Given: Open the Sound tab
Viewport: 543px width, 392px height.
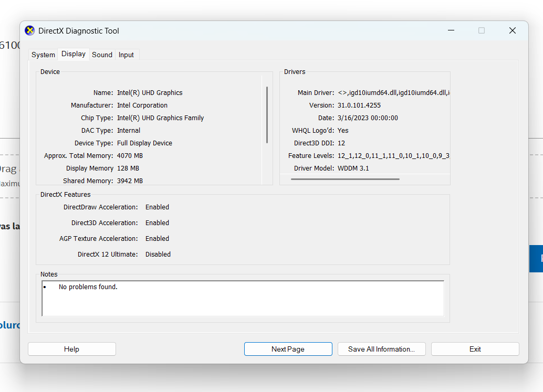Looking at the screenshot, I should (102, 55).
